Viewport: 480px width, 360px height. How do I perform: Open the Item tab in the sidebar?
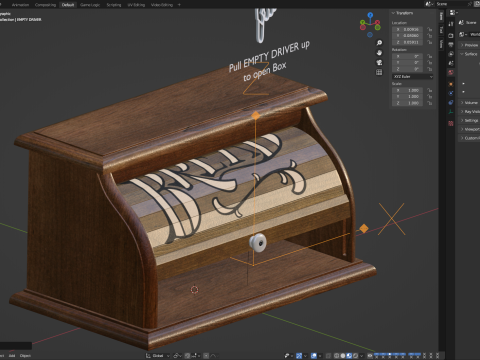coord(441,16)
